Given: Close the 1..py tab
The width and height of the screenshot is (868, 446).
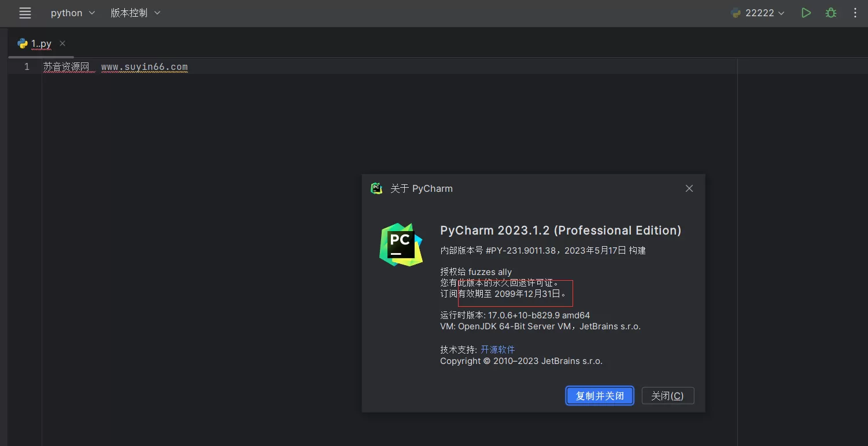Looking at the screenshot, I should [62, 43].
